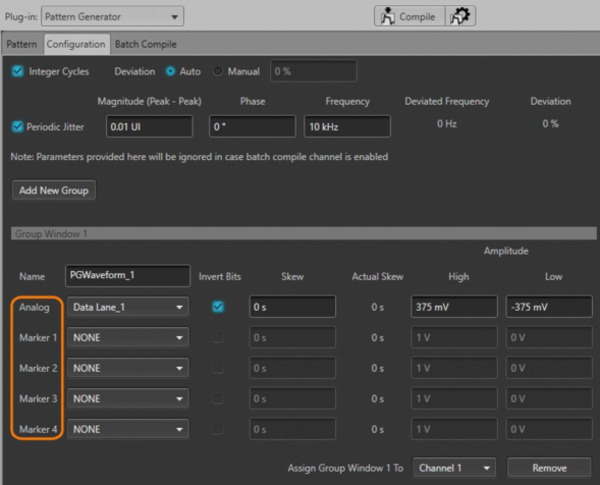Switch to the Pattern tab
The height and width of the screenshot is (485, 600).
(x=21, y=45)
